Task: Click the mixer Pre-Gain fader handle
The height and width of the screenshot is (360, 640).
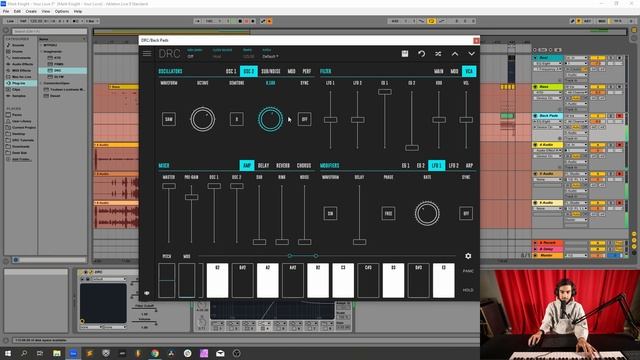Action: [x=191, y=197]
